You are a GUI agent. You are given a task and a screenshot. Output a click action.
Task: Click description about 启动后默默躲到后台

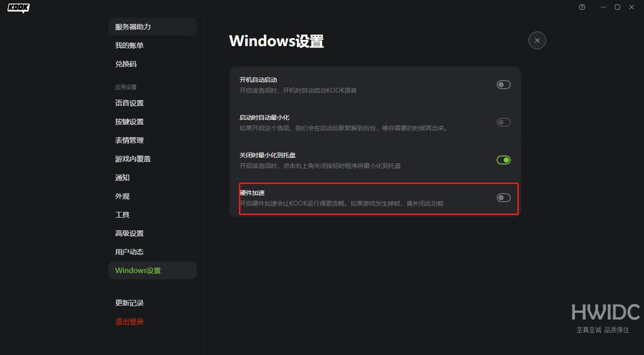tap(344, 128)
